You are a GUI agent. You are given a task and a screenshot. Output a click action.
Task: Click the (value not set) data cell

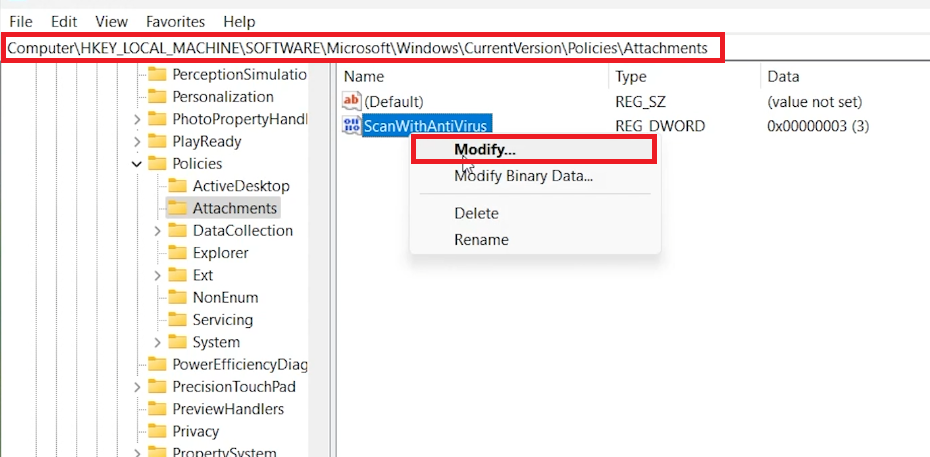[814, 101]
